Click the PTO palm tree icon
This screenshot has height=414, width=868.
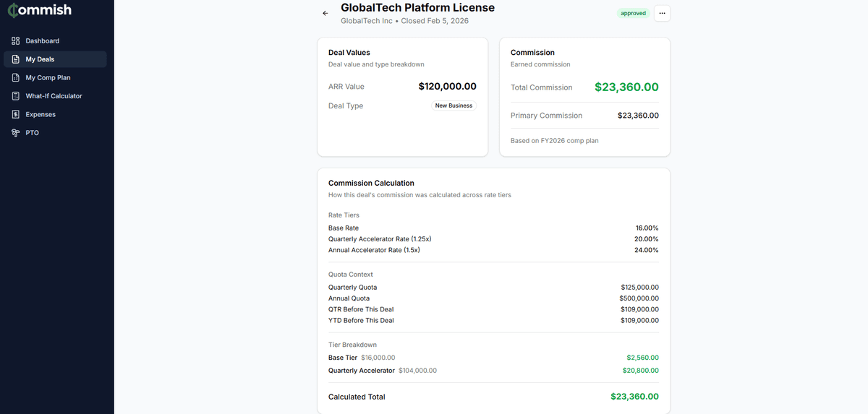click(16, 133)
